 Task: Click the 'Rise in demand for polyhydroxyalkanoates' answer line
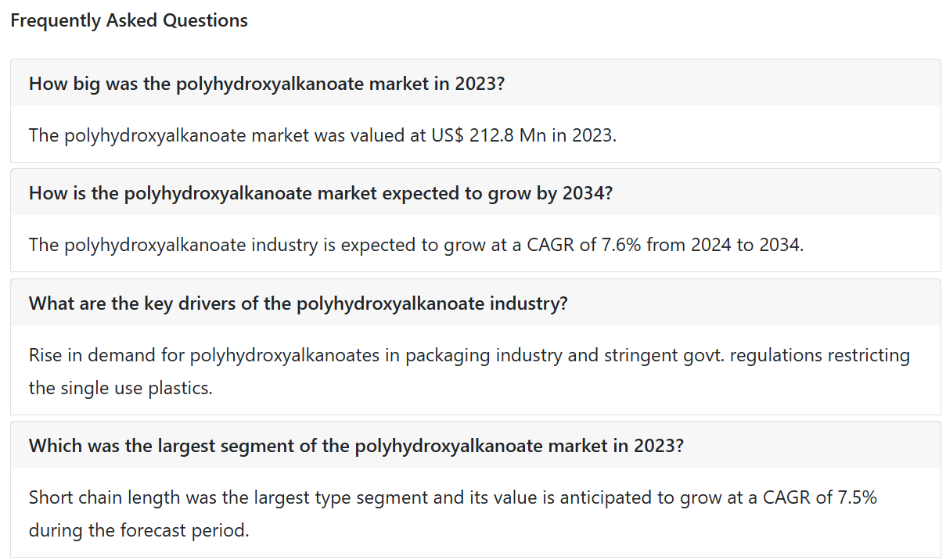coord(469,355)
